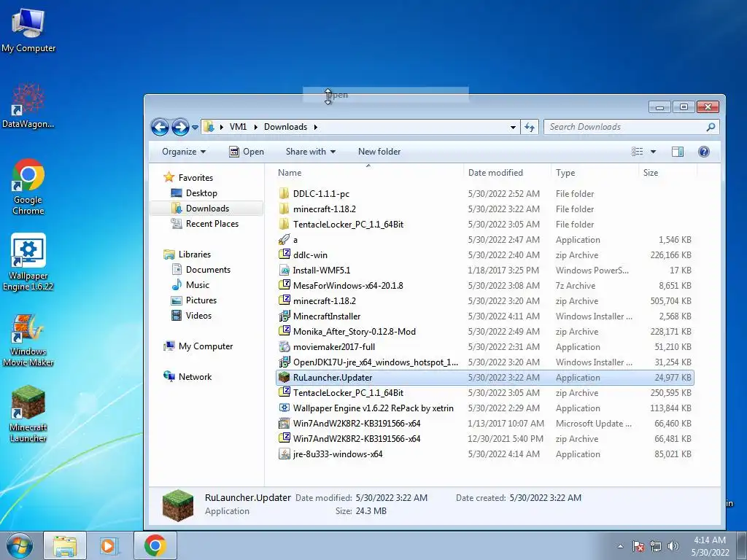Expand arrow after Downloads in breadcrumb

(x=315, y=127)
